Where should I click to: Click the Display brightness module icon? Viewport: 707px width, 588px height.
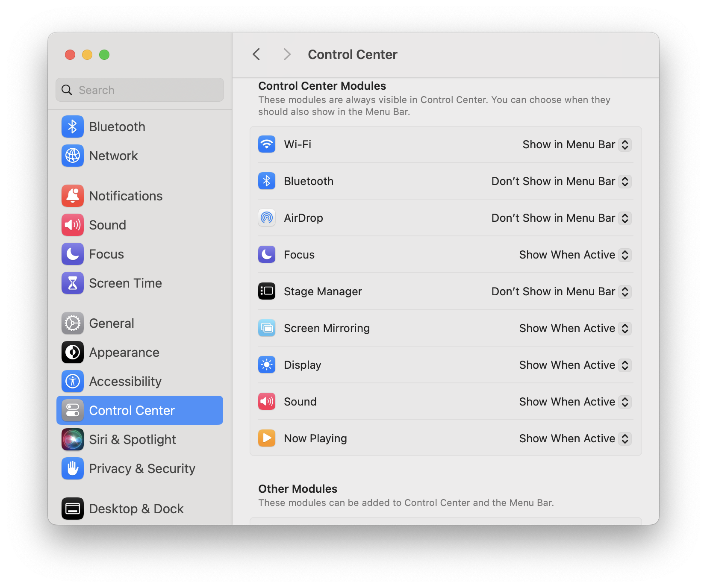(x=267, y=365)
